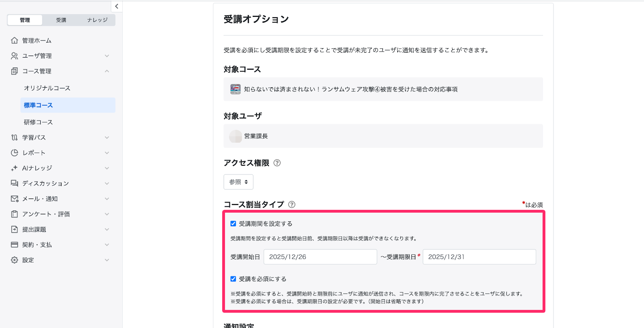Click the 営業課長 user name
Screen dimensions: 644x328
click(256, 136)
